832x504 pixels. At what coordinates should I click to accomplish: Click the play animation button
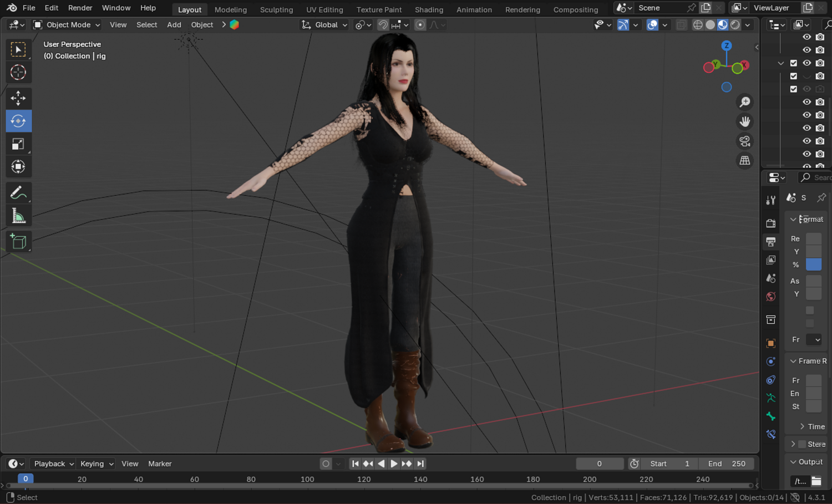pyautogui.click(x=394, y=464)
